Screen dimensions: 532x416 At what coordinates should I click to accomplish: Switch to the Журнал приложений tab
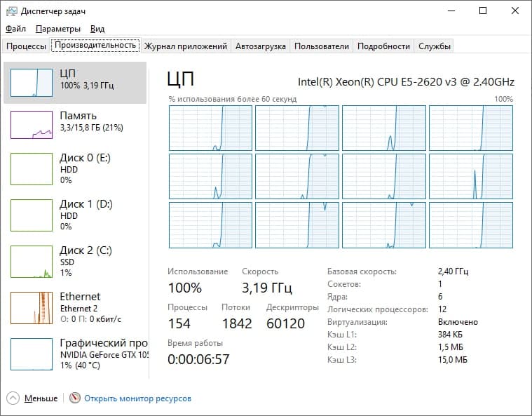pos(186,46)
